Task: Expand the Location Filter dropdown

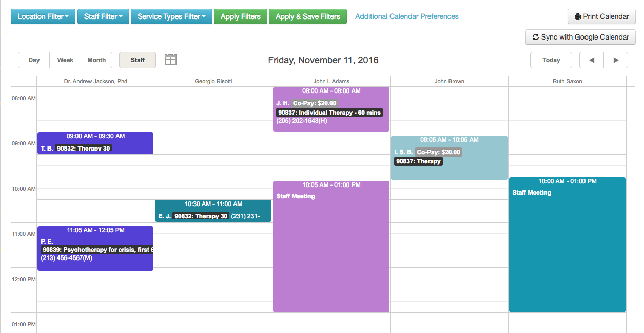Action: click(43, 16)
